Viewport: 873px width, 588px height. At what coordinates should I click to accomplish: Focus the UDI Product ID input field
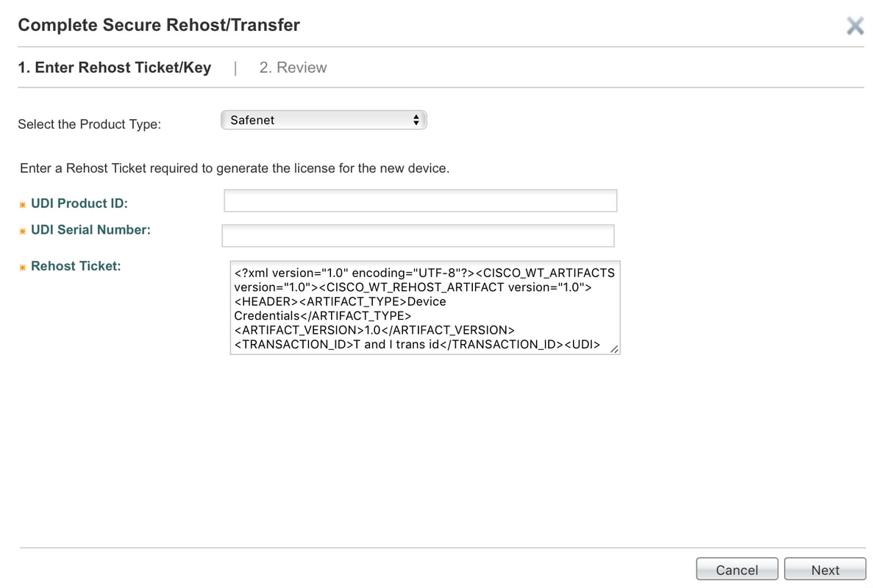[421, 201]
